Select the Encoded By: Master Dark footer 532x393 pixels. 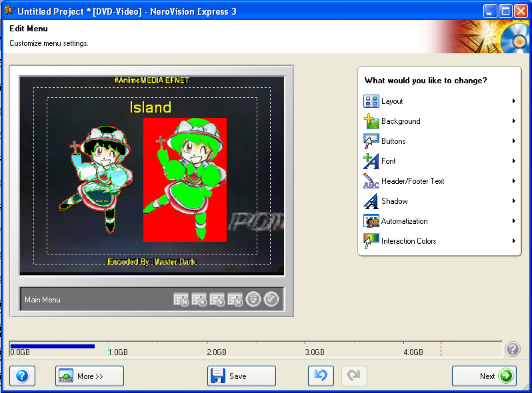coord(151,262)
